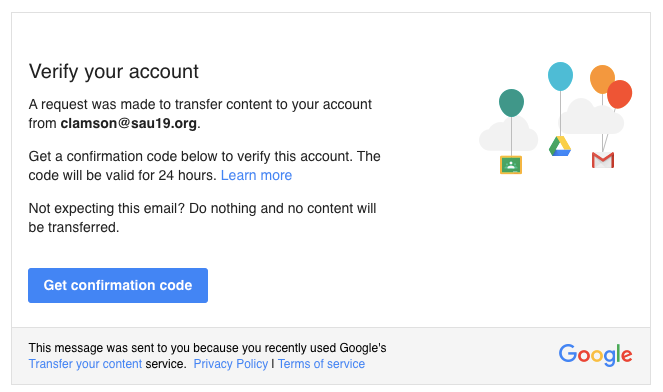This screenshot has height=392, width=663.
Task: Open the Privacy Policy link
Action: [x=230, y=364]
